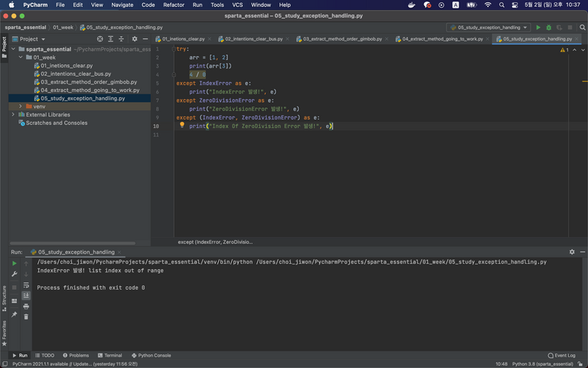Screen dimensions: 588x368
Task: Expand all items in Project panel
Action: pyautogui.click(x=110, y=39)
